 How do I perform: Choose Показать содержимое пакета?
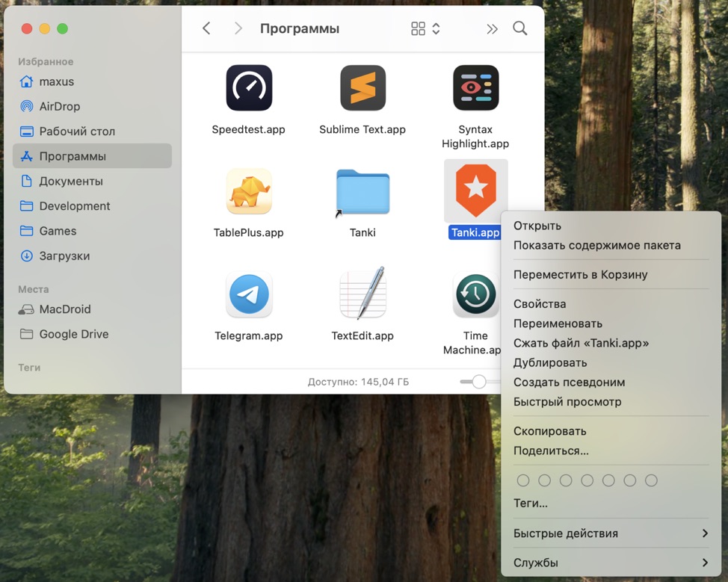(x=611, y=245)
